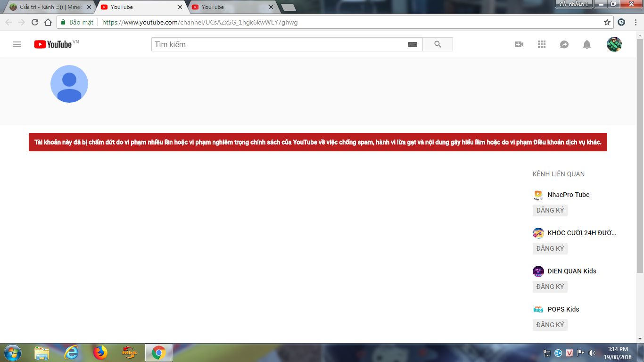Open the DIEN QUAN Kids channel link
Image resolution: width=644 pixels, height=362 pixels.
click(x=572, y=271)
